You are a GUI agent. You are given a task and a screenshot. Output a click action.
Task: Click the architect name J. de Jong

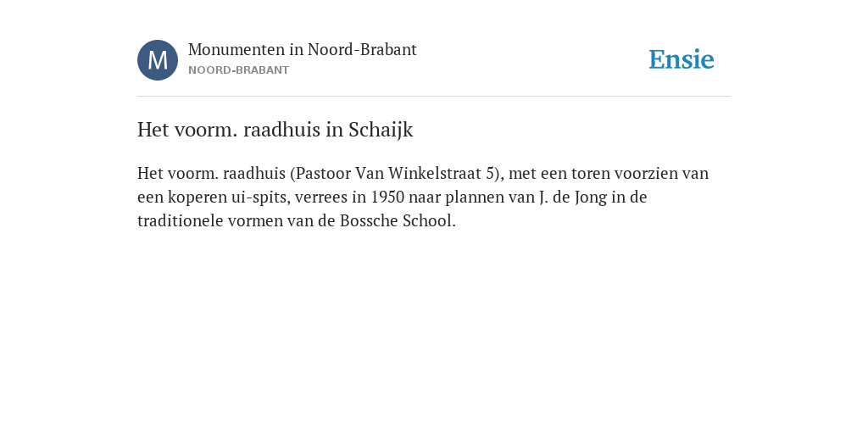[x=572, y=198]
